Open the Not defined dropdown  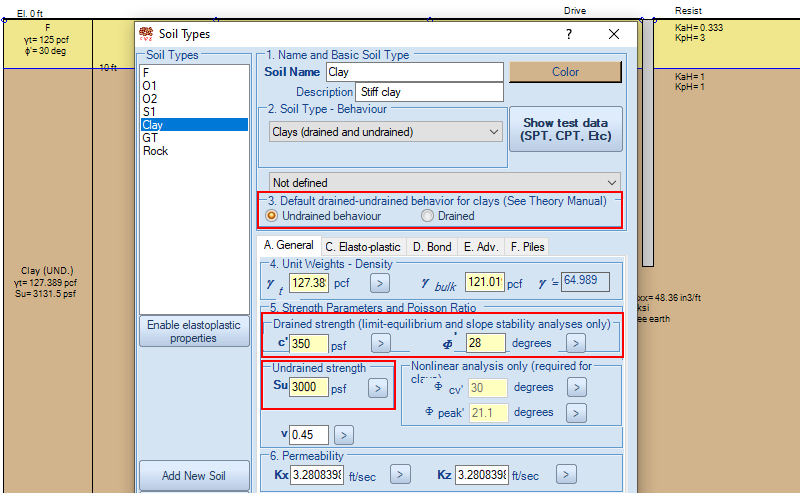pos(444,182)
